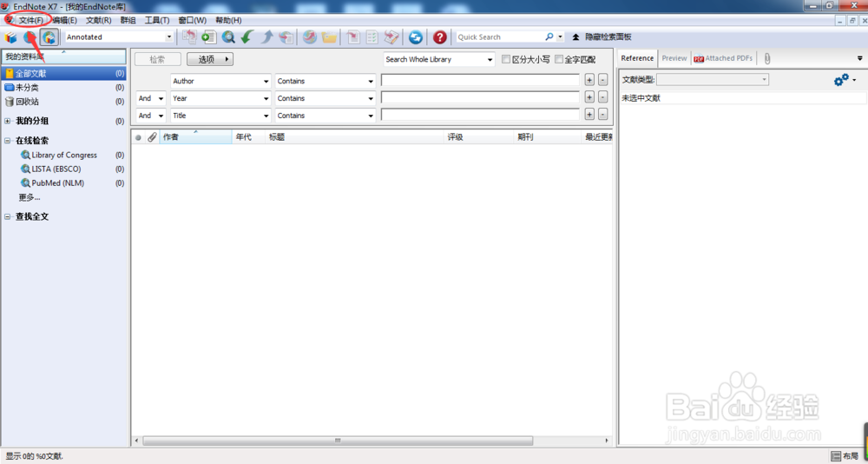Open the 工具(T) menu
Image resolution: width=868 pixels, height=464 pixels.
tap(157, 20)
